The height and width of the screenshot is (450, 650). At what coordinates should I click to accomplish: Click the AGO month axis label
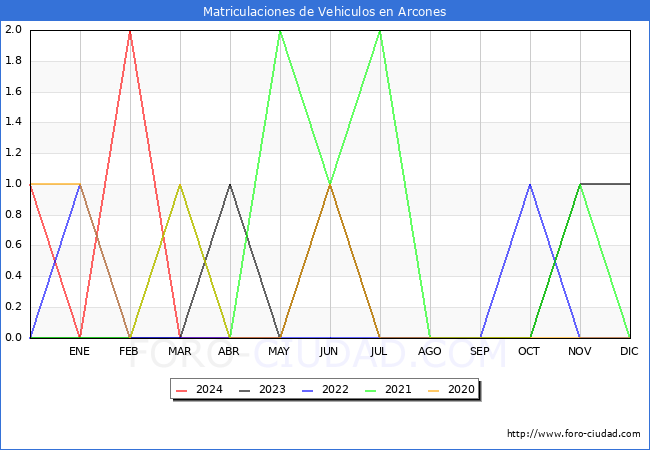429,351
